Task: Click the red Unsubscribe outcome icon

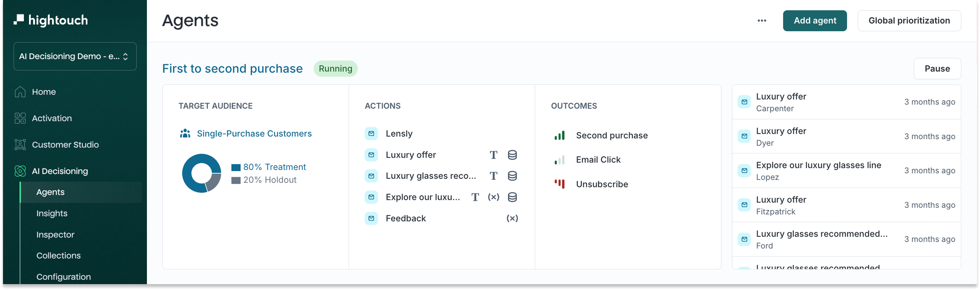Action: click(x=559, y=184)
